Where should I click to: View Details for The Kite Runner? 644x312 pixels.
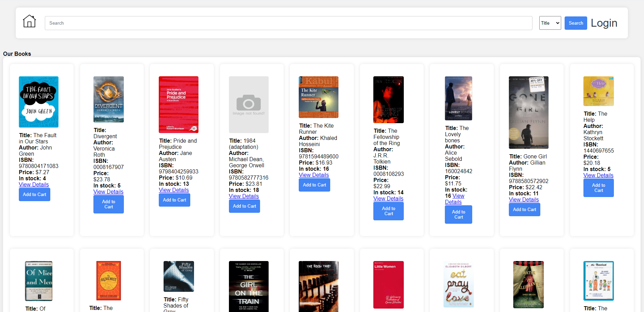(314, 175)
